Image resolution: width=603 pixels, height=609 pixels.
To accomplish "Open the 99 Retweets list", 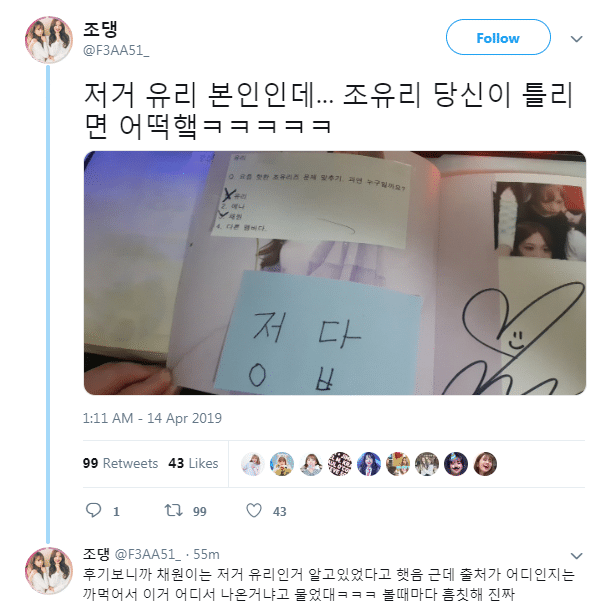I will coord(120,463).
